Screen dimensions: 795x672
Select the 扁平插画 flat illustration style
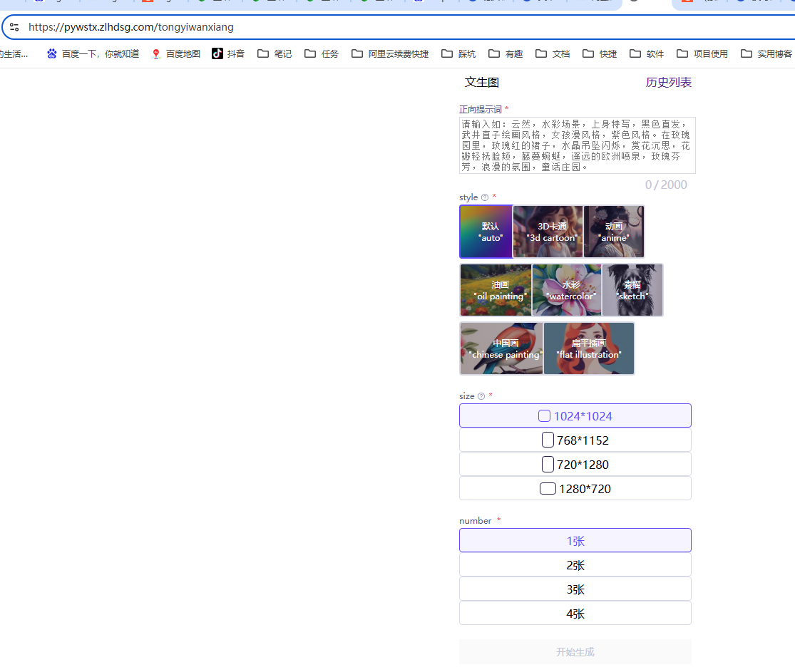(589, 348)
